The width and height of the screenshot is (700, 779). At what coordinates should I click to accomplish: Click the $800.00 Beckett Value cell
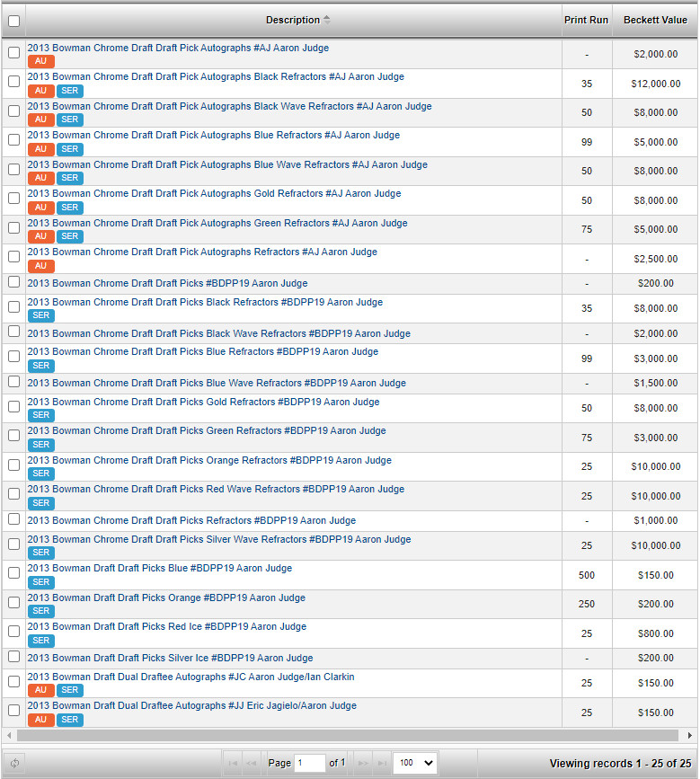655,633
